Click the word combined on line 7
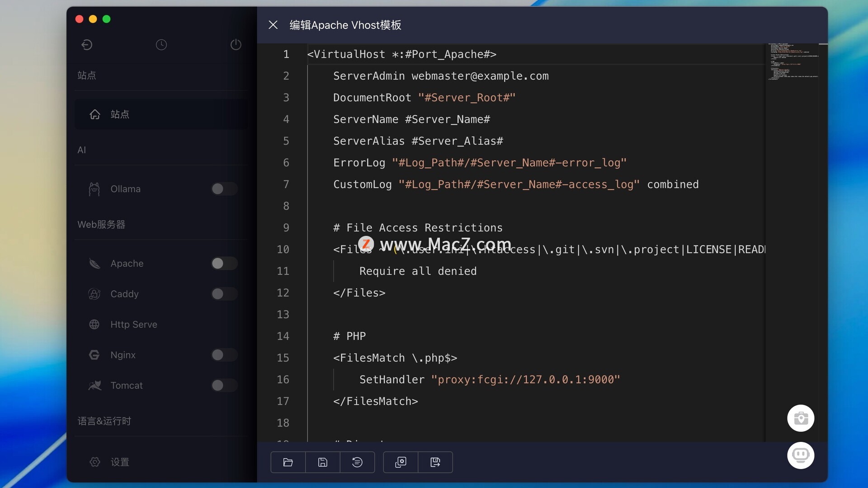Image resolution: width=868 pixels, height=488 pixels. pos(673,185)
